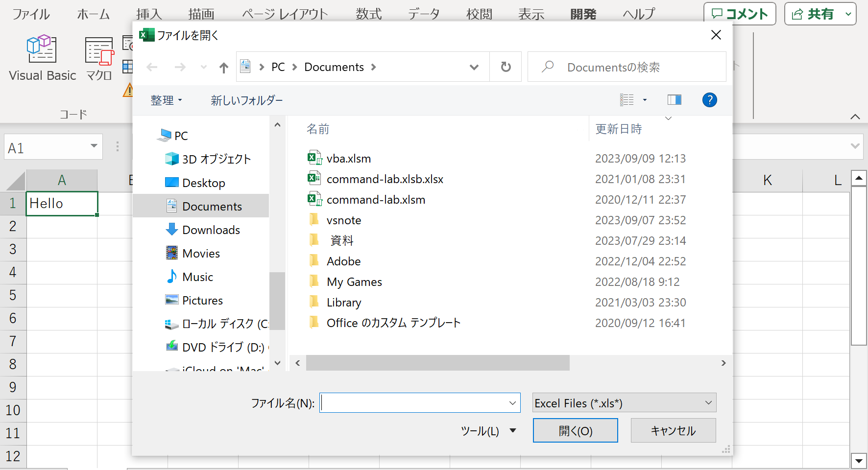Refresh the Documents folder listing

click(506, 67)
